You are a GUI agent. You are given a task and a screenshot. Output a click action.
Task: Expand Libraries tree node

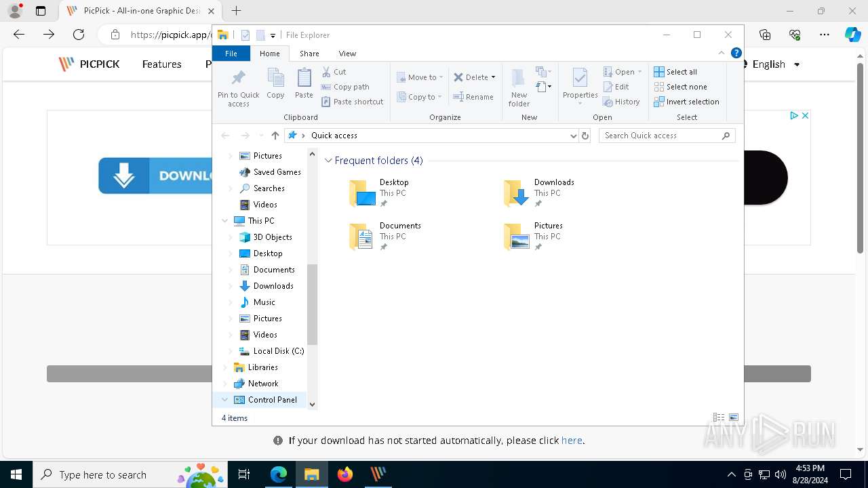click(225, 367)
